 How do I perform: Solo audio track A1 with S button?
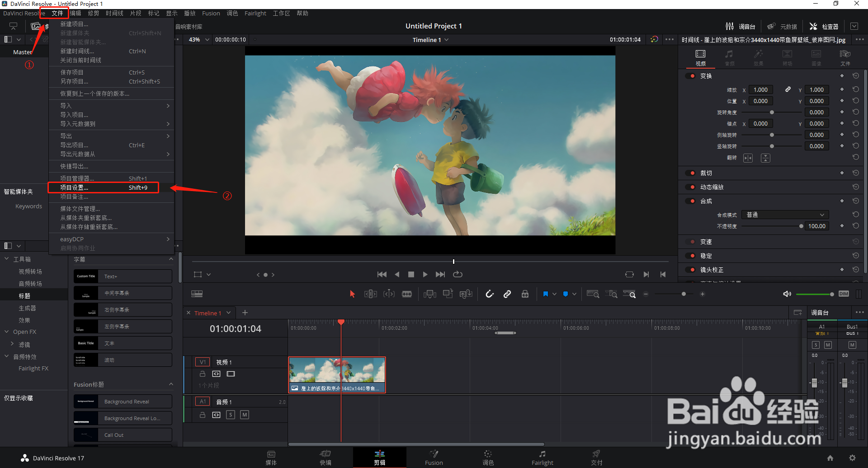231,415
